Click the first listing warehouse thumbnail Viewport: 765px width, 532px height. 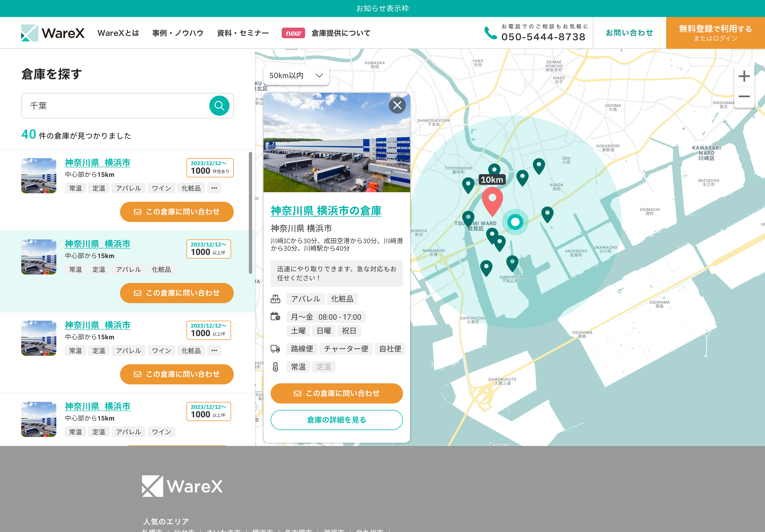pos(39,175)
